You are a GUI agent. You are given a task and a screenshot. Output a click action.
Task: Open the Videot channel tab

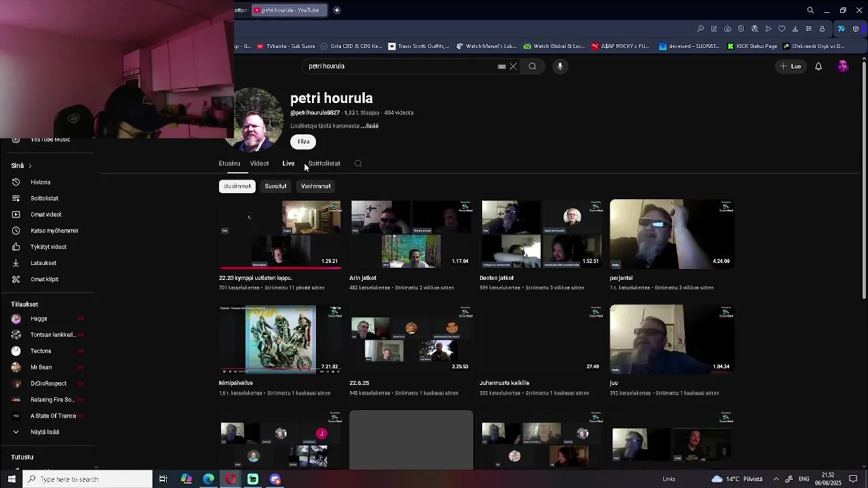(259, 163)
